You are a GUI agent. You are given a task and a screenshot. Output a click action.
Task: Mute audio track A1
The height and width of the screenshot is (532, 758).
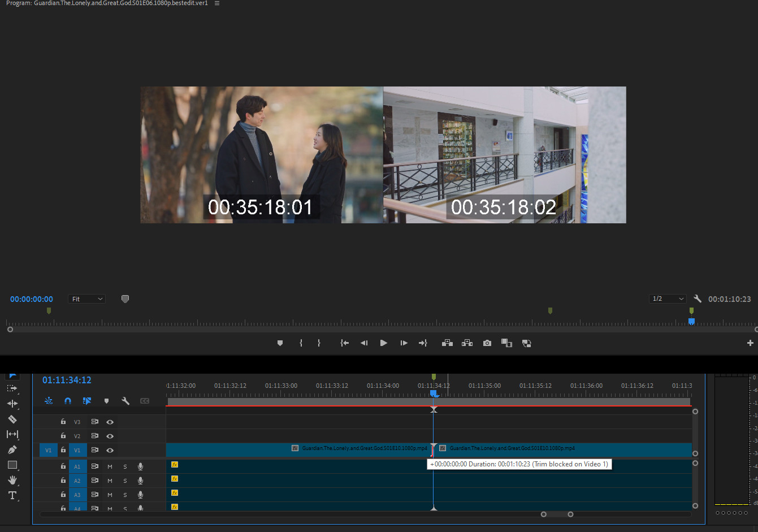coord(110,466)
